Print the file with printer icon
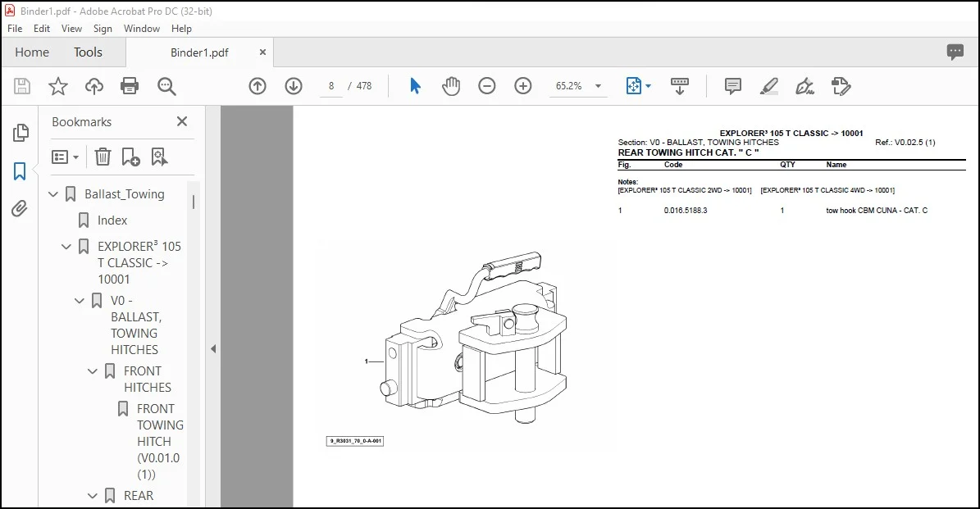The width and height of the screenshot is (980, 509). pyautogui.click(x=130, y=86)
